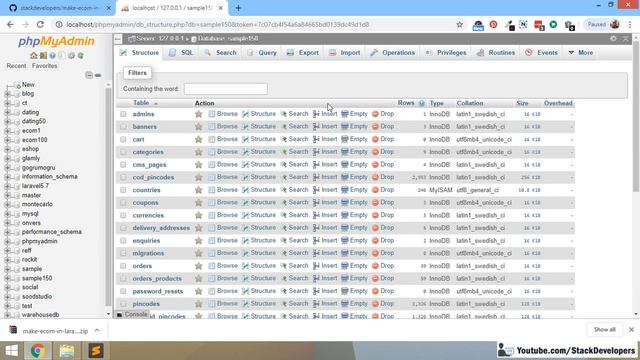Reload the browser page
This screenshot has height=360, width=640.
[40, 24]
